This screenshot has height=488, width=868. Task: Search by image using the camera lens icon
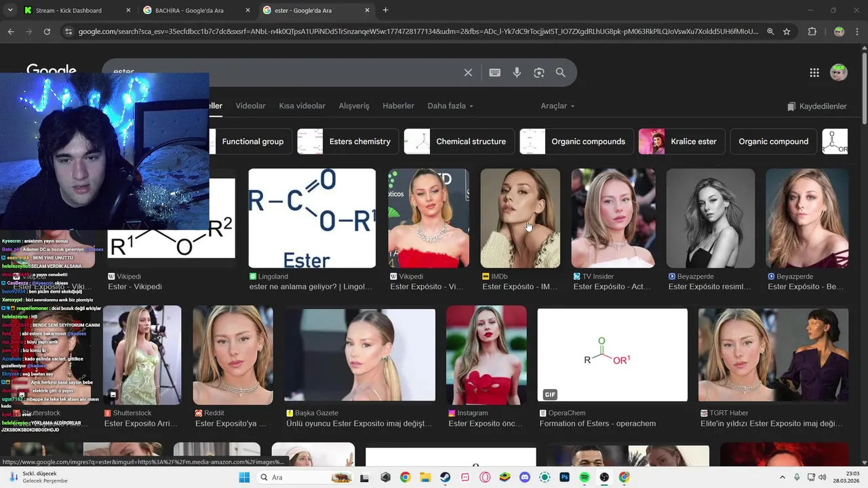click(x=539, y=73)
